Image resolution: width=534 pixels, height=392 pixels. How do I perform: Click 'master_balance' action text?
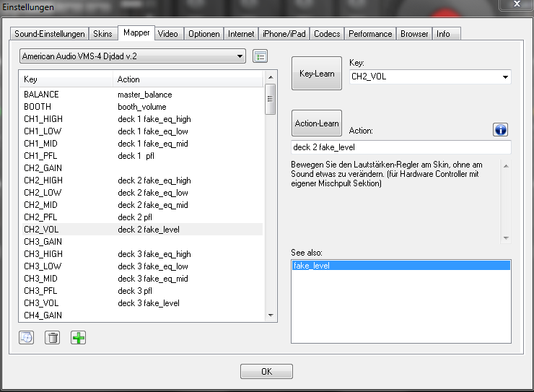(145, 95)
